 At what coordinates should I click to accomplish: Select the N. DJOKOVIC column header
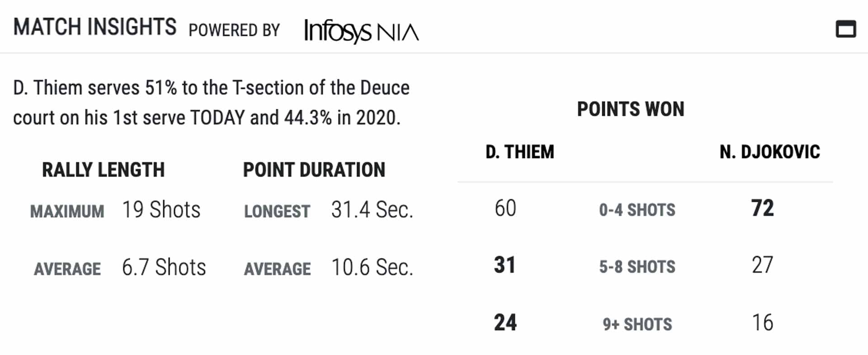pyautogui.click(x=770, y=152)
